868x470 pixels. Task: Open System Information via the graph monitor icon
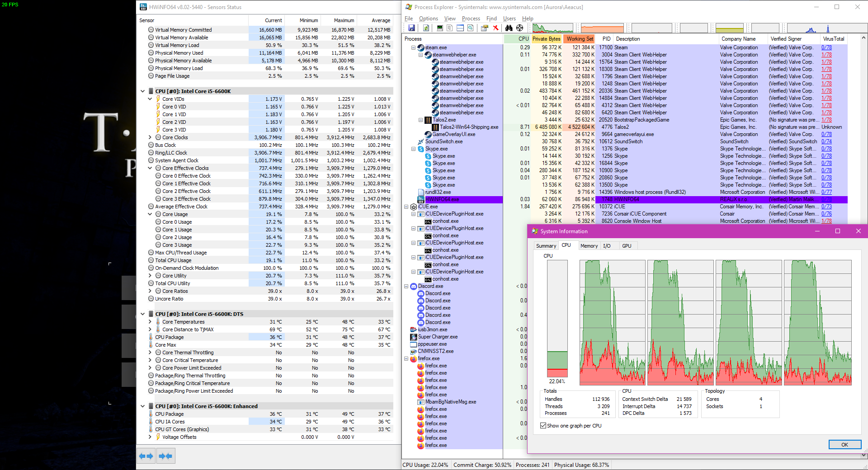[440, 28]
